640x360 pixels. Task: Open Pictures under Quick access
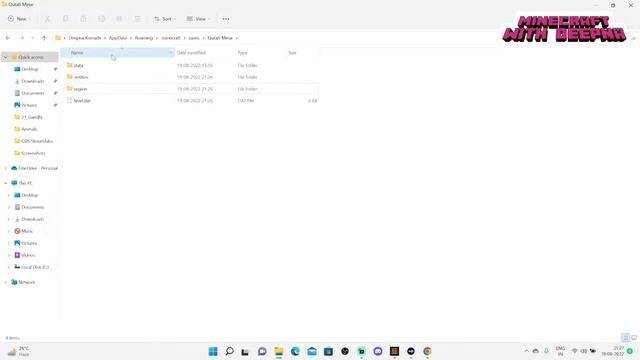click(x=29, y=105)
